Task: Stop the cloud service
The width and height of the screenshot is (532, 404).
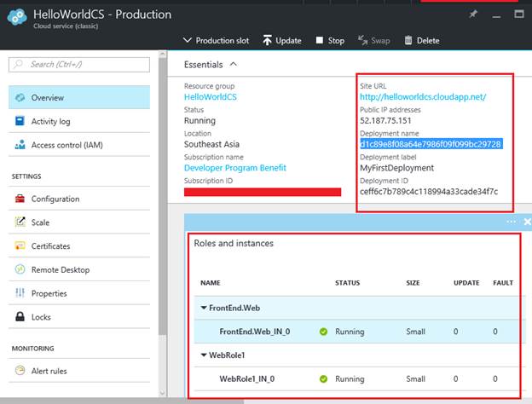Action: pyautogui.click(x=330, y=41)
